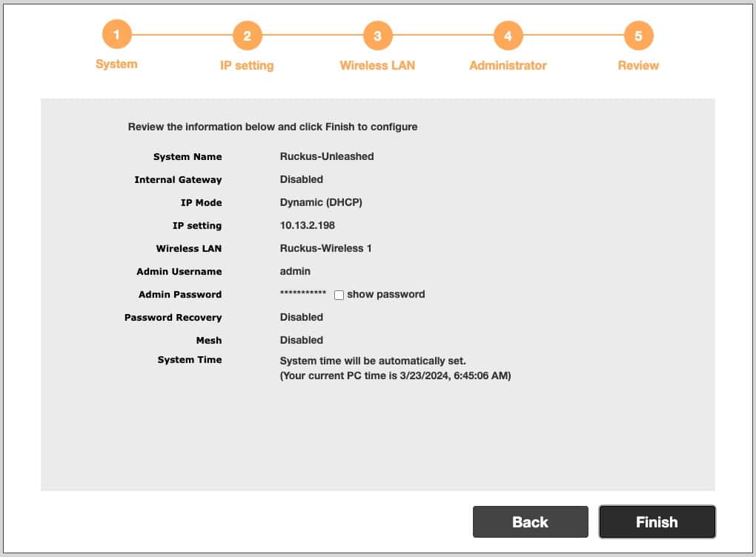Screen dimensions: 756x557
Task: Click the admin username value
Action: point(295,271)
